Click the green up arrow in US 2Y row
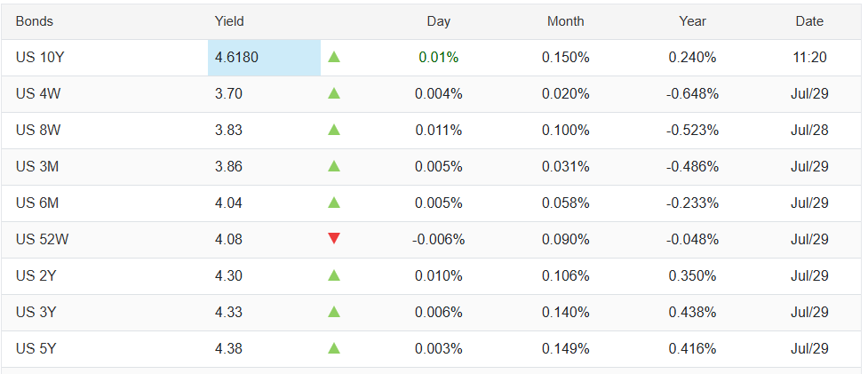Screen dimensions: 868x374 pos(334,275)
